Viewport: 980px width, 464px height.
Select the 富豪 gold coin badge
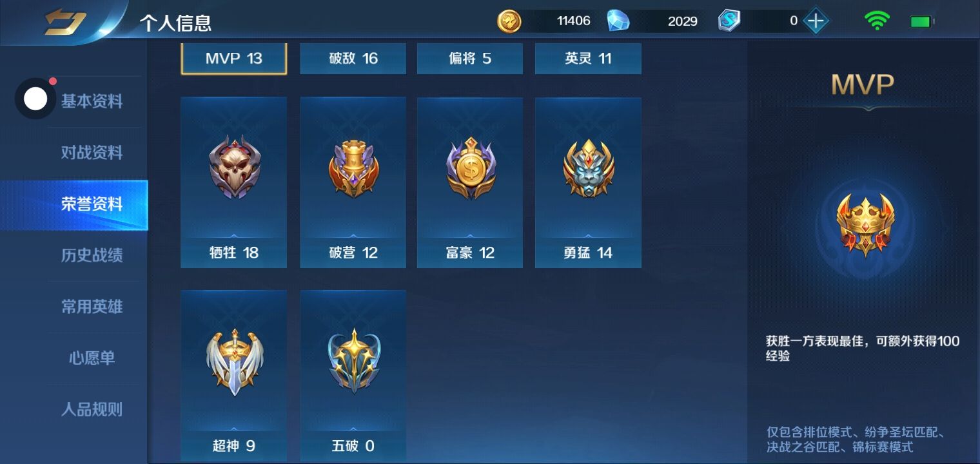(470, 168)
